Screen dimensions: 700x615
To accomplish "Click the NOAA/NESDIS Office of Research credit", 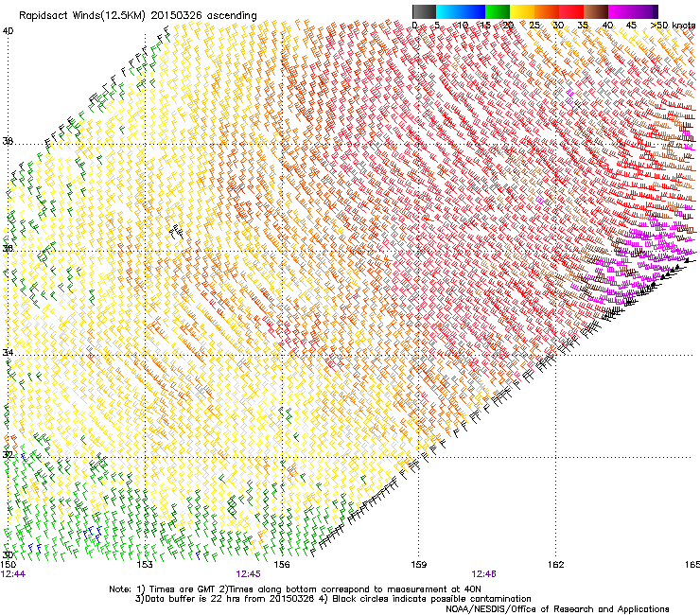I will [557, 609].
